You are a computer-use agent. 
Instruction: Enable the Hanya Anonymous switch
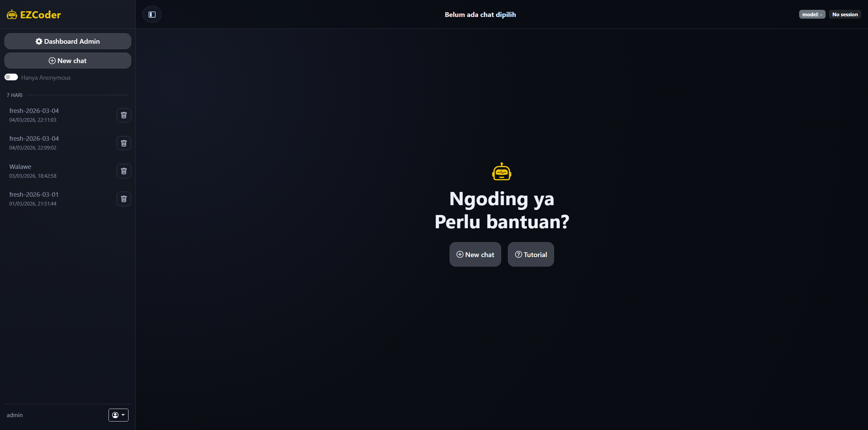11,77
